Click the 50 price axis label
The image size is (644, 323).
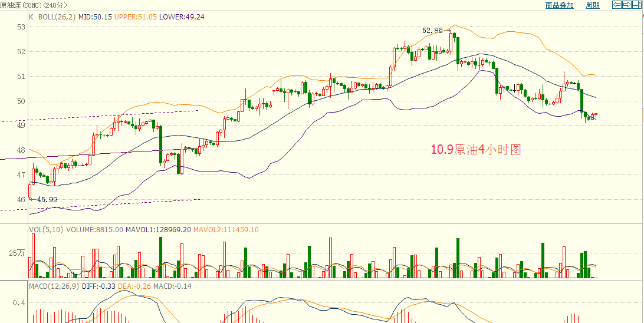(21, 101)
